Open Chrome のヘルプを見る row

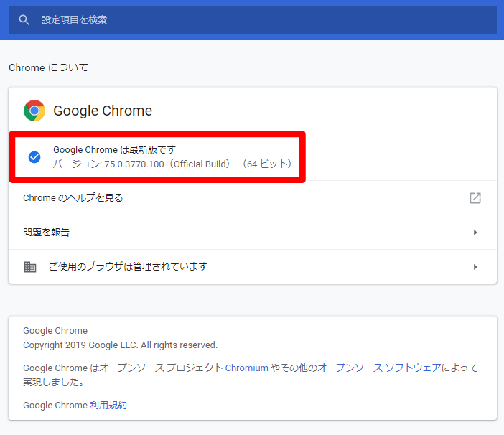[253, 198]
